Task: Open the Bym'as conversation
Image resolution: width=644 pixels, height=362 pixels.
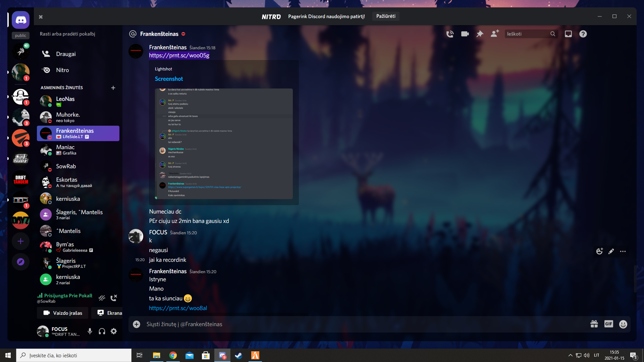Action: click(x=78, y=247)
